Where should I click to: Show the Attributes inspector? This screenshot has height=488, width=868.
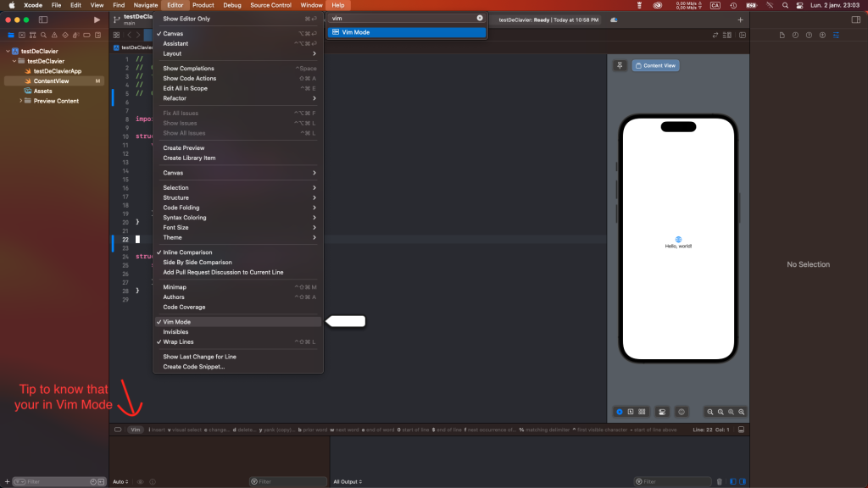coord(836,36)
